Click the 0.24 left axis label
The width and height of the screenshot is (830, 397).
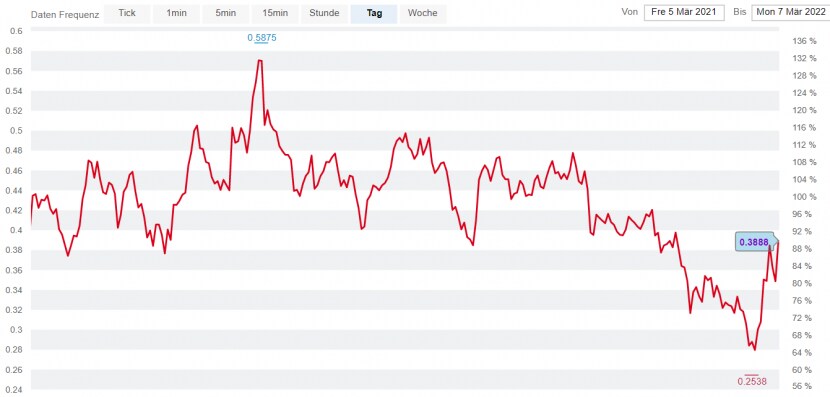tap(14, 390)
